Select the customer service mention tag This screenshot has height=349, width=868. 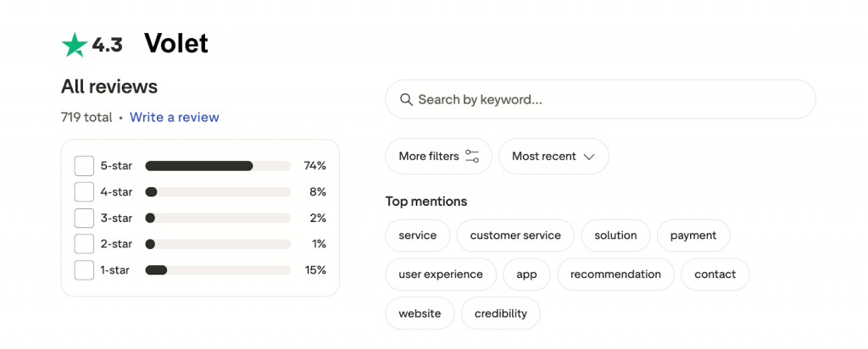pyautogui.click(x=515, y=235)
